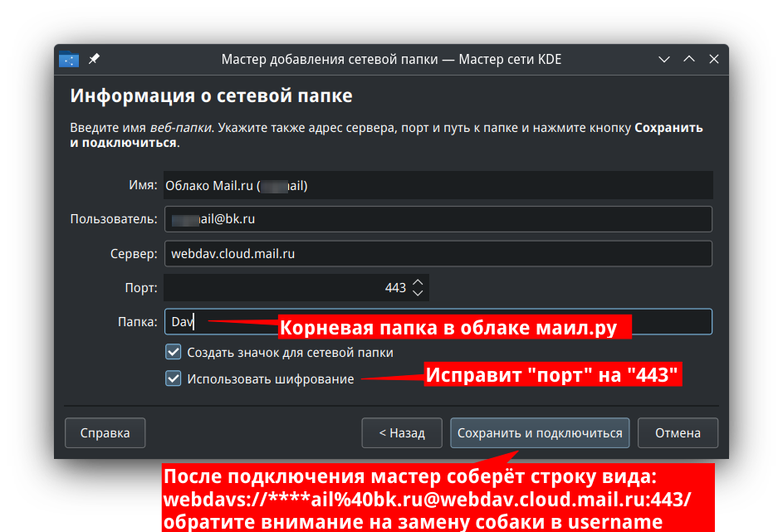
Task: Focus the Имя name input field
Action: [x=438, y=185]
